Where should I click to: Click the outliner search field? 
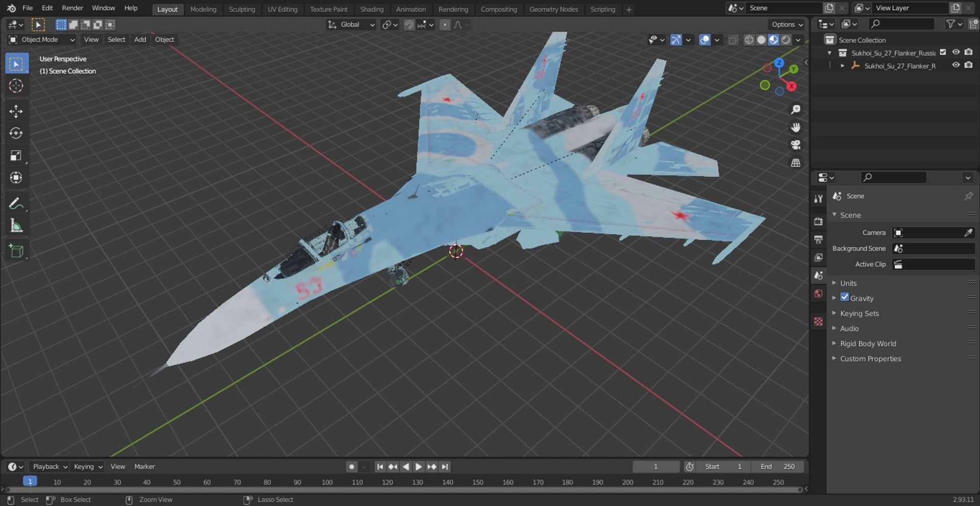click(901, 24)
